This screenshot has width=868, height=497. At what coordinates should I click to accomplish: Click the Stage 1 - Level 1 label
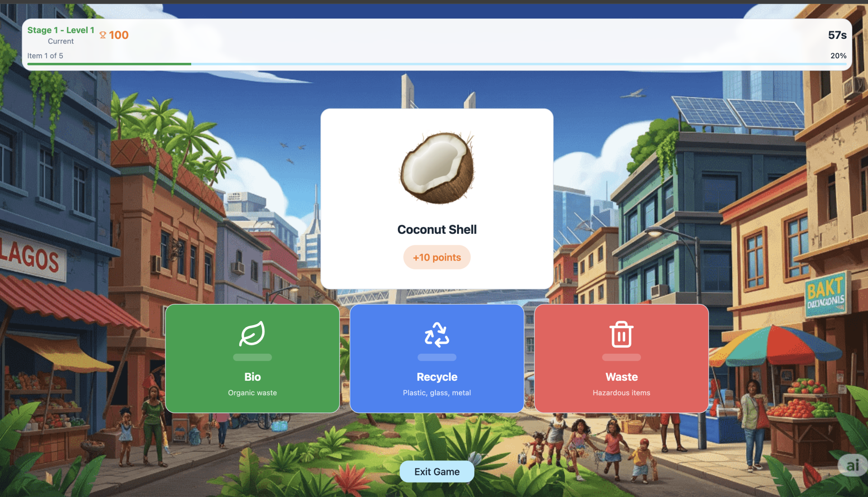tap(61, 30)
